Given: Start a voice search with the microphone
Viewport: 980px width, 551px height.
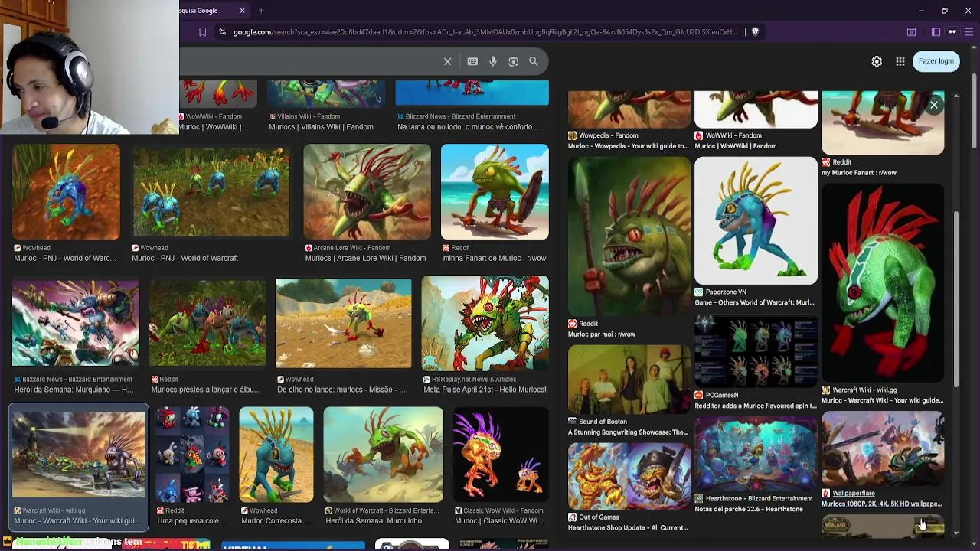Looking at the screenshot, I should click(493, 61).
